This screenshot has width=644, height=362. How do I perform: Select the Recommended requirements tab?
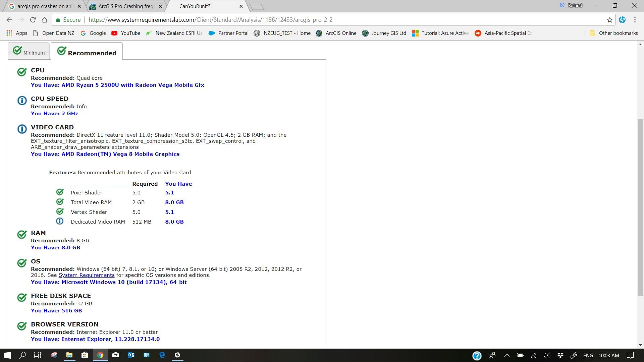pos(87,51)
